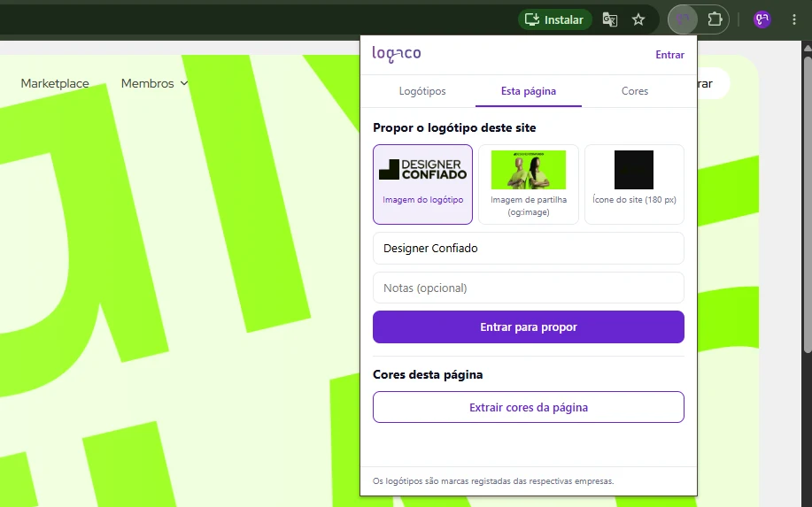The height and width of the screenshot is (507, 812).
Task: Click the Entrar para propor button
Action: click(529, 327)
